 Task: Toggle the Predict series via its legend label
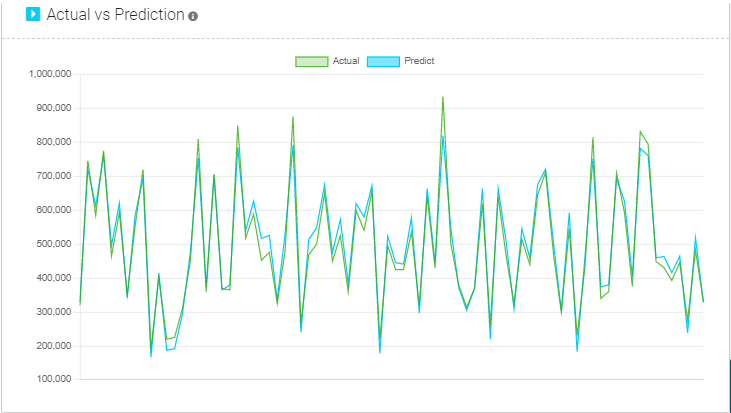pyautogui.click(x=419, y=62)
